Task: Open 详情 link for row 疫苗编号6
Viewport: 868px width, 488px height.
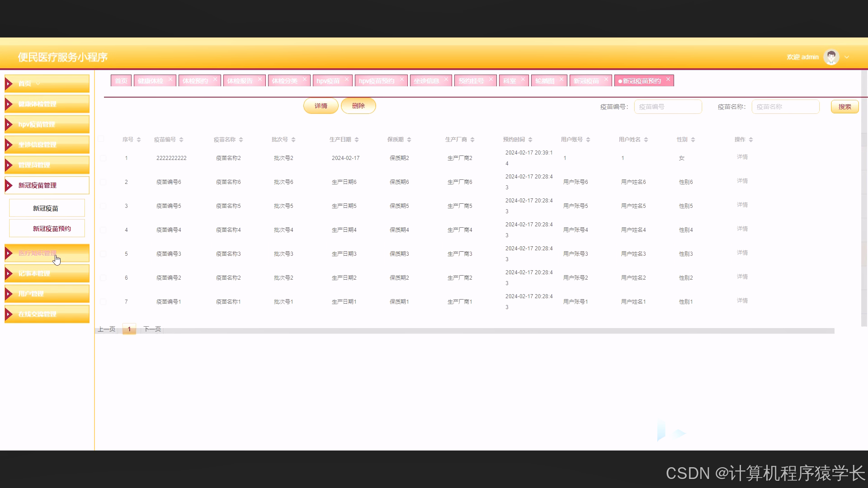Action: [x=742, y=181]
